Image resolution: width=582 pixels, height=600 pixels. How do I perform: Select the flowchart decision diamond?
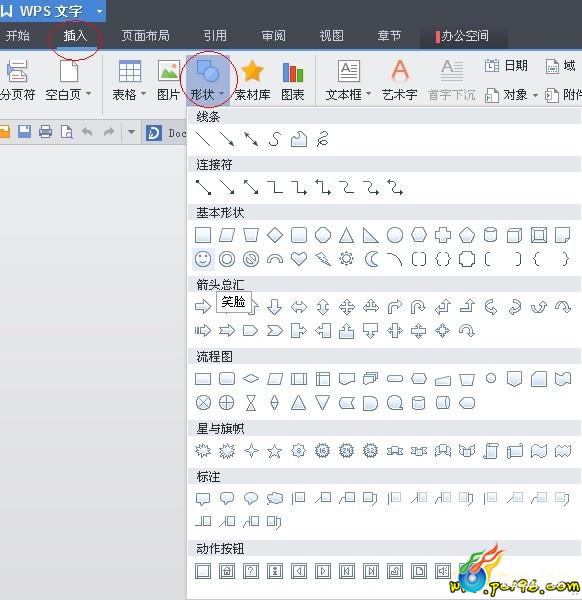251,379
